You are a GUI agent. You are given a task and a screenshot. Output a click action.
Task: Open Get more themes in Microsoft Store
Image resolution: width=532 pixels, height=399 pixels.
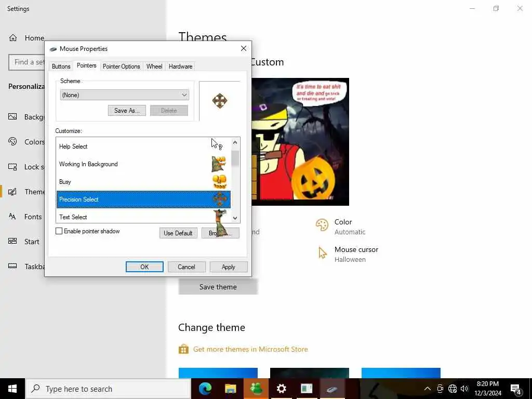click(250, 349)
